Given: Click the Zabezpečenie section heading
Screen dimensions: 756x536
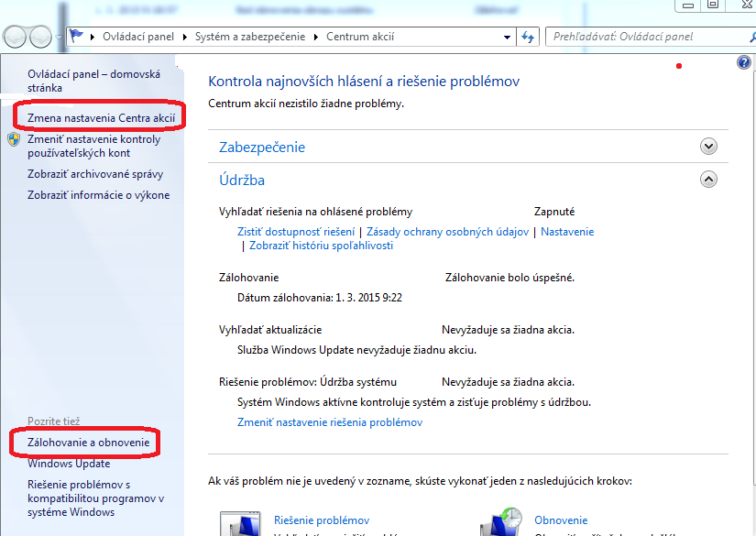Looking at the screenshot, I should click(262, 147).
